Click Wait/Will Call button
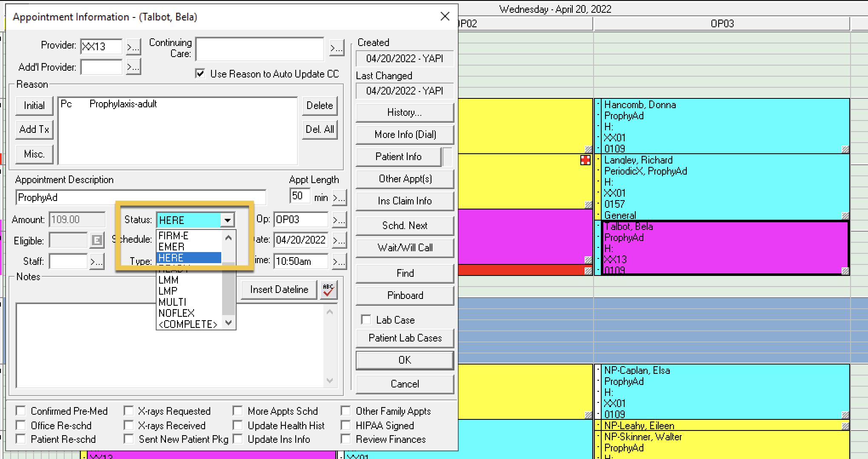868x459 pixels. pyautogui.click(x=405, y=248)
